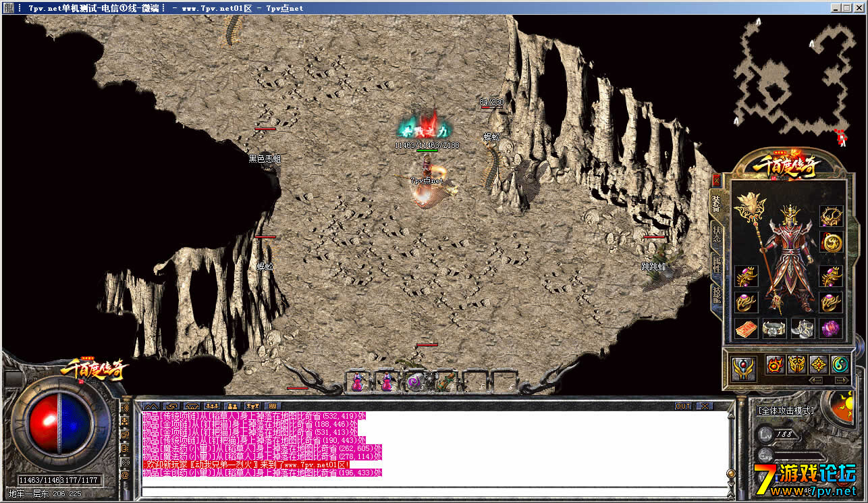Click the third chat toolbar icon
The height and width of the screenshot is (503, 868).
click(x=192, y=406)
